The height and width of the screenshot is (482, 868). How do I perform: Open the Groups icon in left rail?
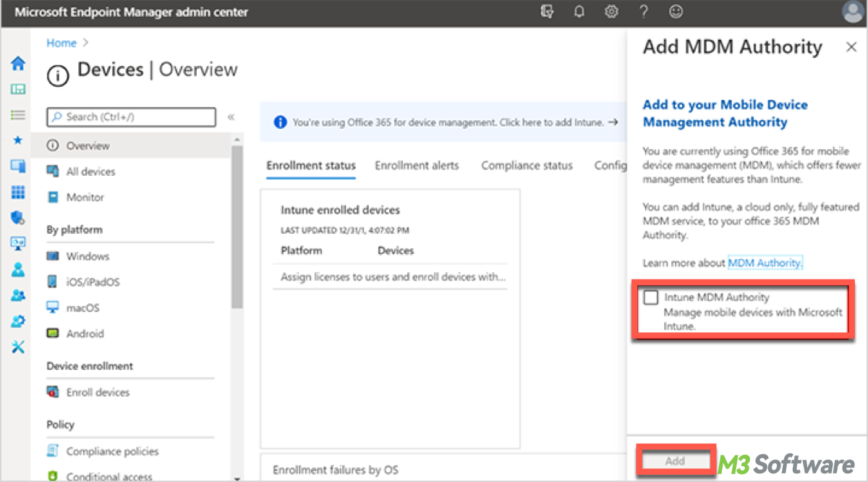click(x=18, y=295)
